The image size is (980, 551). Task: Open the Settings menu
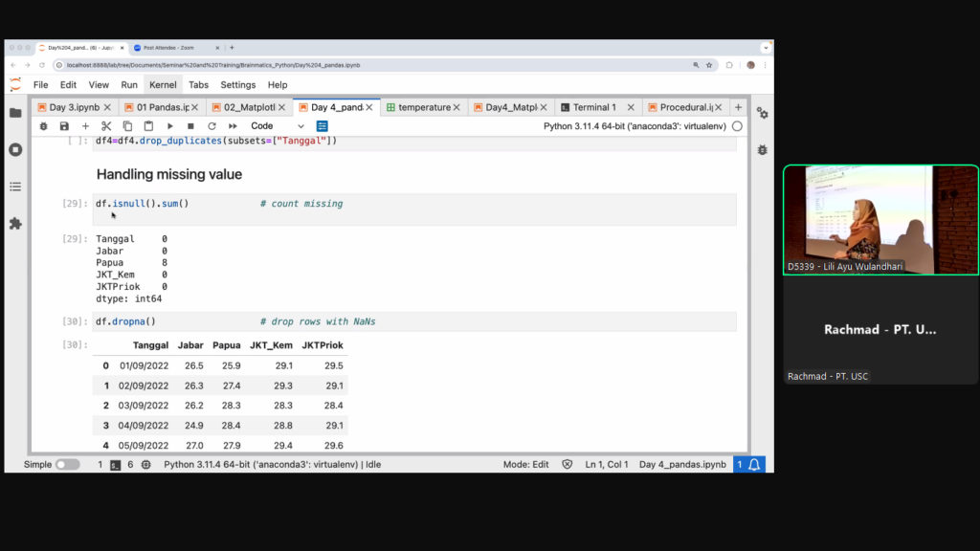(x=238, y=85)
